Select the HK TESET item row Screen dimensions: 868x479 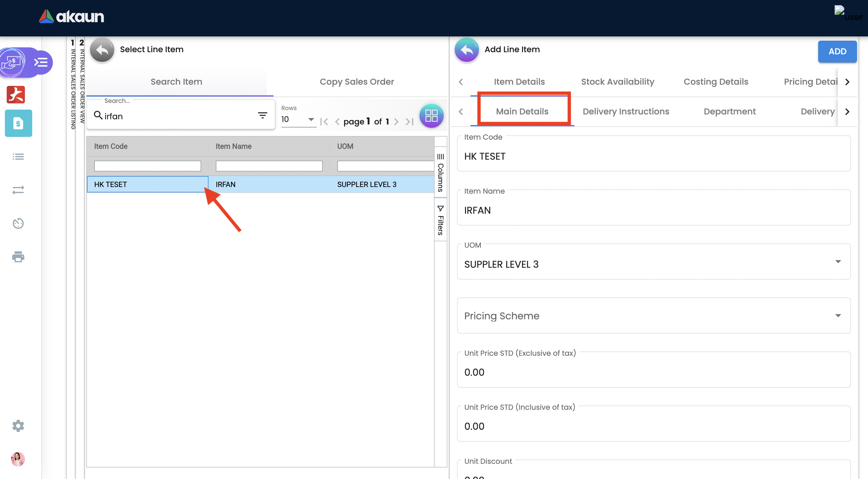pyautogui.click(x=147, y=185)
